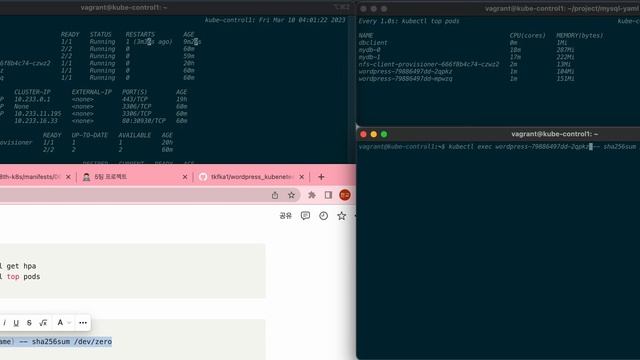Convert selection to an equation

[x=43, y=323]
